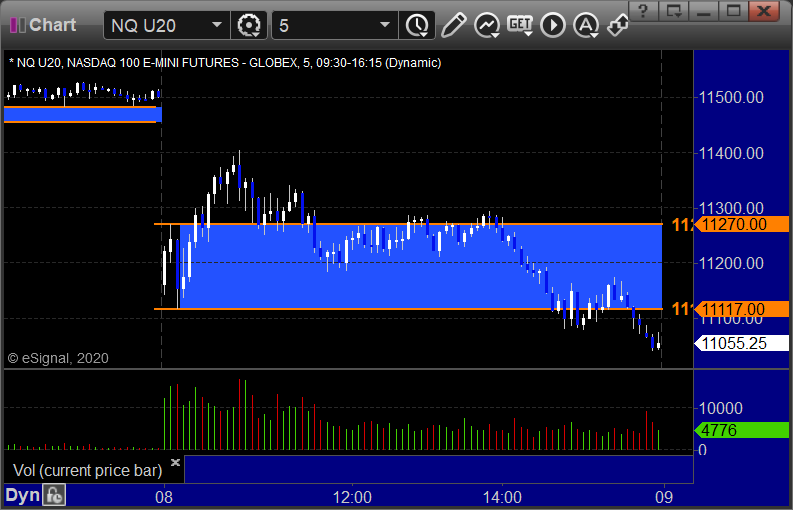The image size is (793, 510).
Task: Click the 11117.00 orange price marker
Action: 741,309
